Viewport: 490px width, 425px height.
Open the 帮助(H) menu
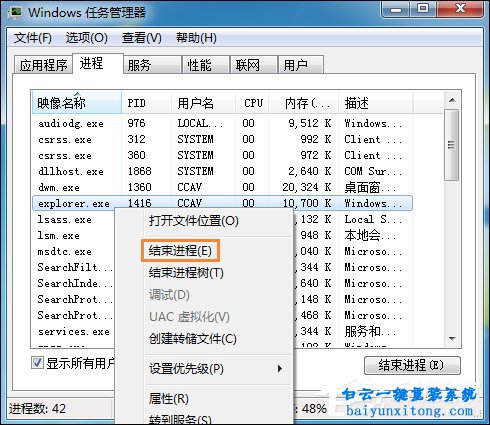pos(196,38)
